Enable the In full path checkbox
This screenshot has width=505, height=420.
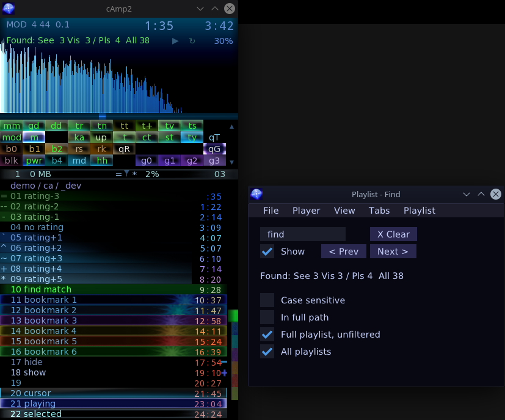pyautogui.click(x=267, y=317)
